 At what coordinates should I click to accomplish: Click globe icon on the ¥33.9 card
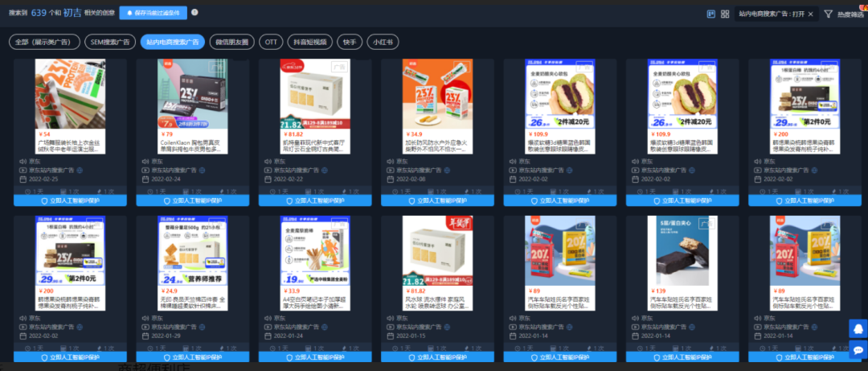click(325, 328)
